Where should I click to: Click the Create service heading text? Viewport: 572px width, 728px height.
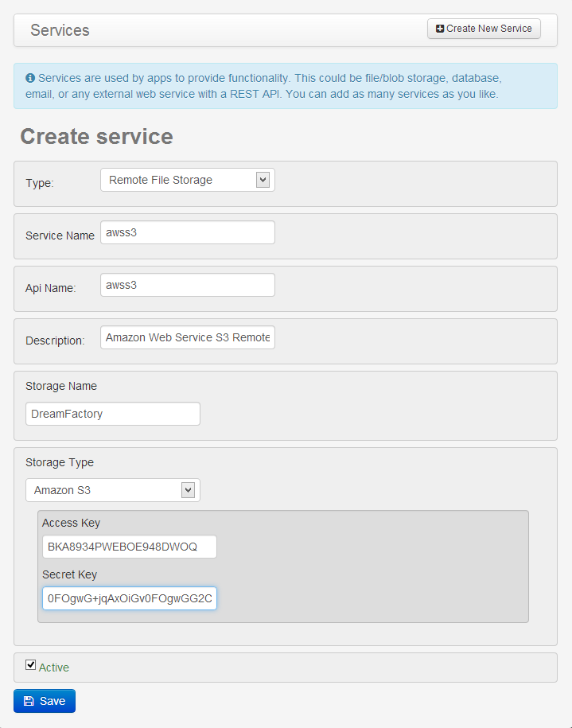96,137
